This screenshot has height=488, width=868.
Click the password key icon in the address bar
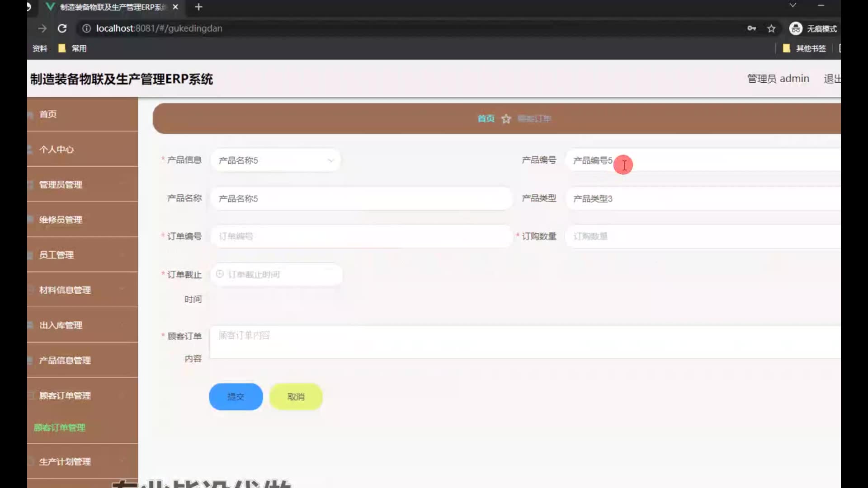click(x=751, y=28)
